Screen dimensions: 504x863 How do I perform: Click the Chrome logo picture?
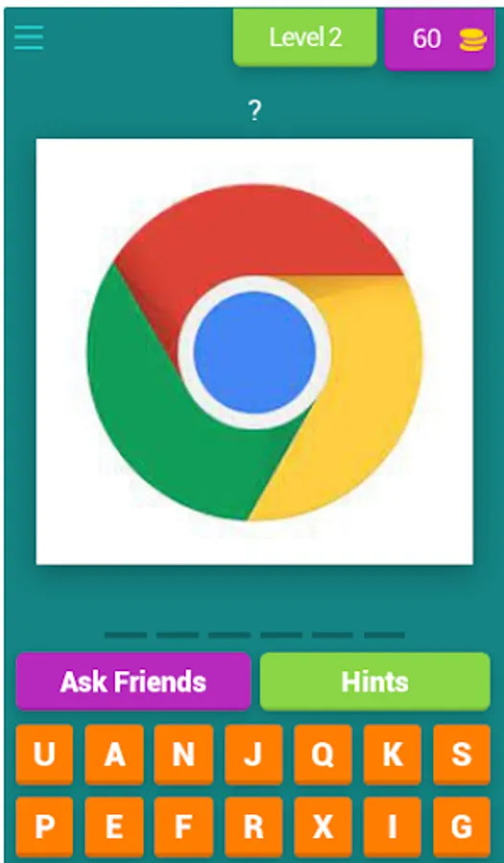(x=254, y=352)
